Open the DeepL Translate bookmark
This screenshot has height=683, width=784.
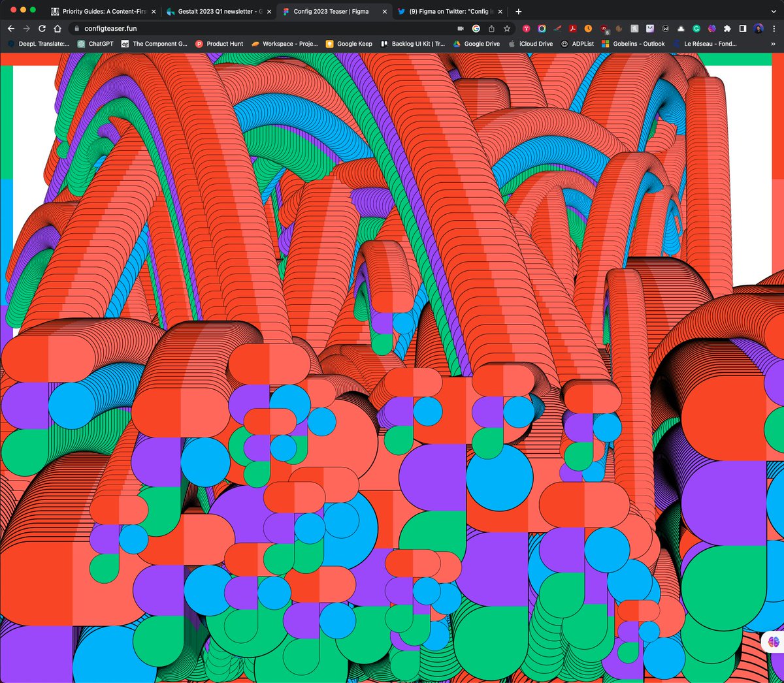(x=39, y=44)
